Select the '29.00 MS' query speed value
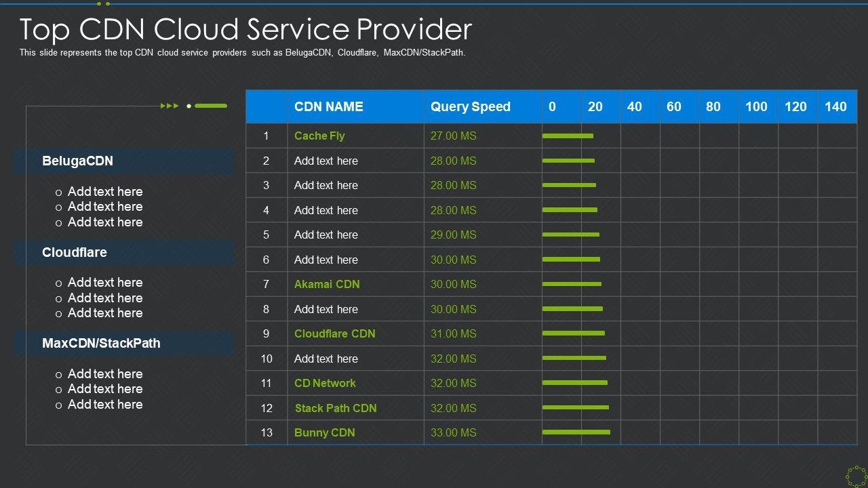This screenshot has height=488, width=868. click(454, 235)
